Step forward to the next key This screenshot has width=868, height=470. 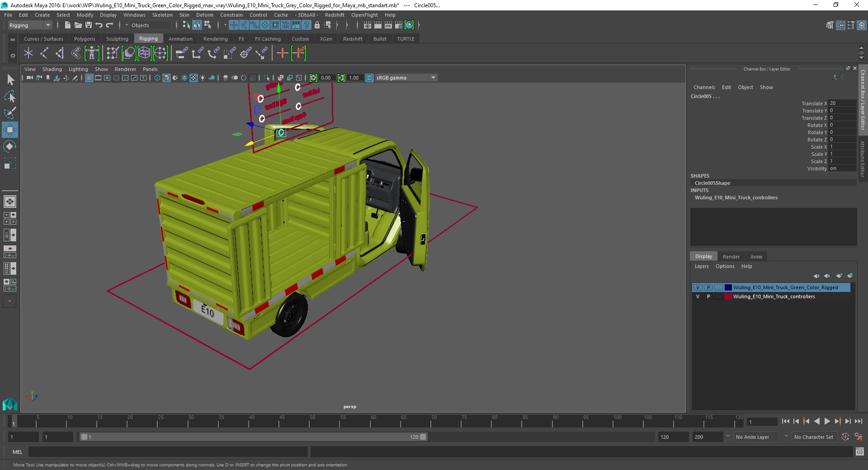click(837, 421)
